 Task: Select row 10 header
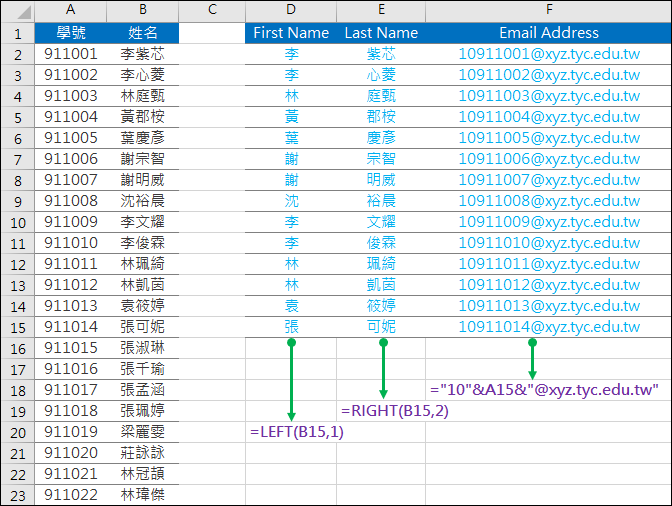18,222
